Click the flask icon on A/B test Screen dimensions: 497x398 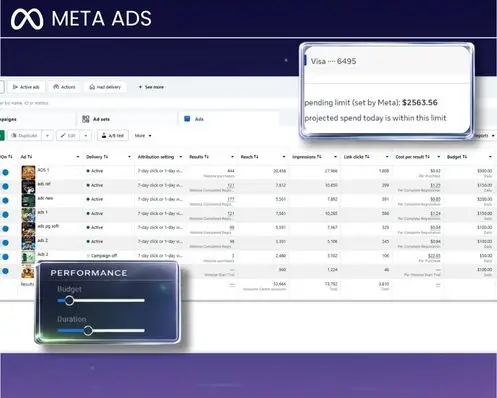[104, 135]
